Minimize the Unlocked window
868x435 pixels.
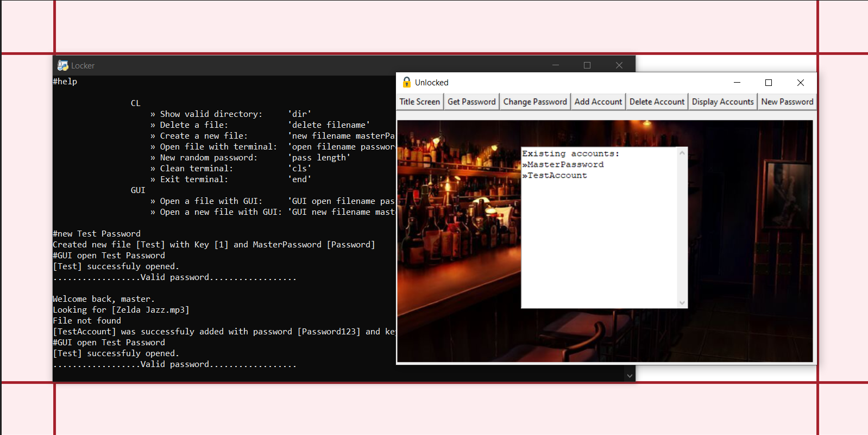point(737,83)
